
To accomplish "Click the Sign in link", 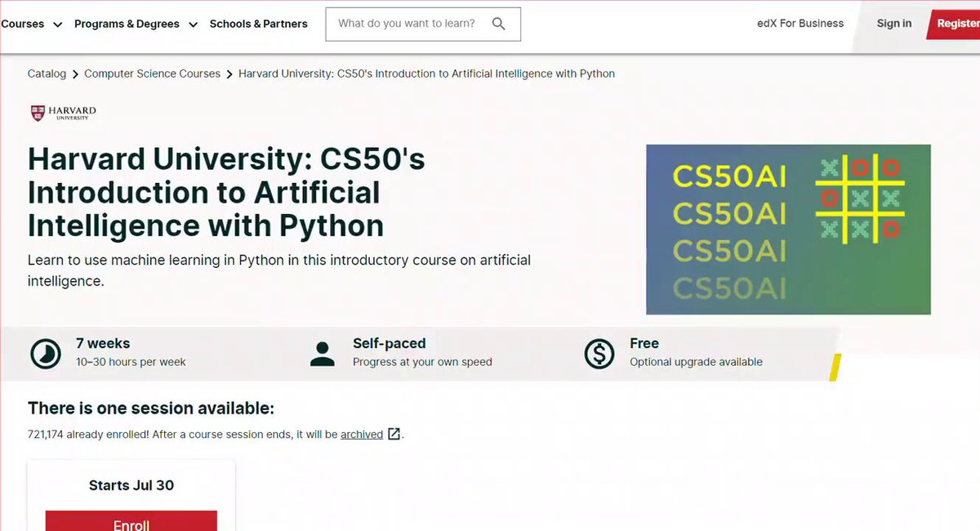I will tap(893, 24).
